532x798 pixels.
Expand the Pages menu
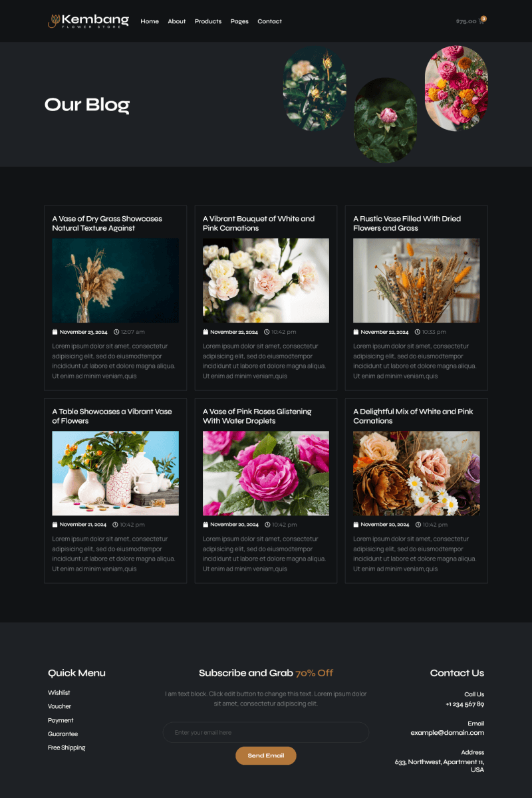click(239, 21)
